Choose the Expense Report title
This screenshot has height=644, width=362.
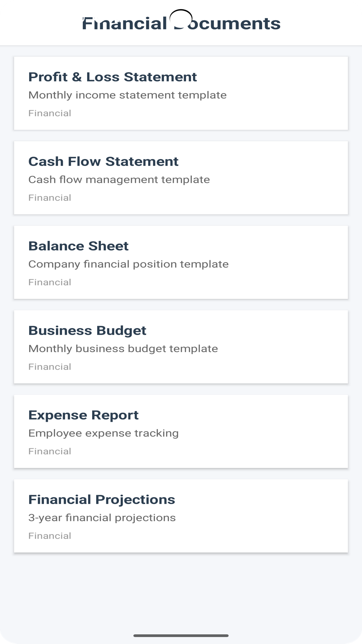[83, 415]
